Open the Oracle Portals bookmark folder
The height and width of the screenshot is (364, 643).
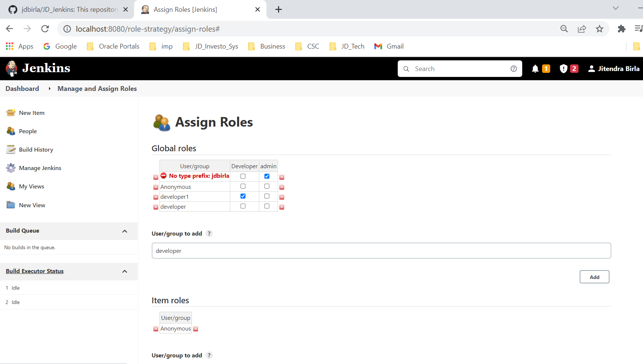pos(113,46)
